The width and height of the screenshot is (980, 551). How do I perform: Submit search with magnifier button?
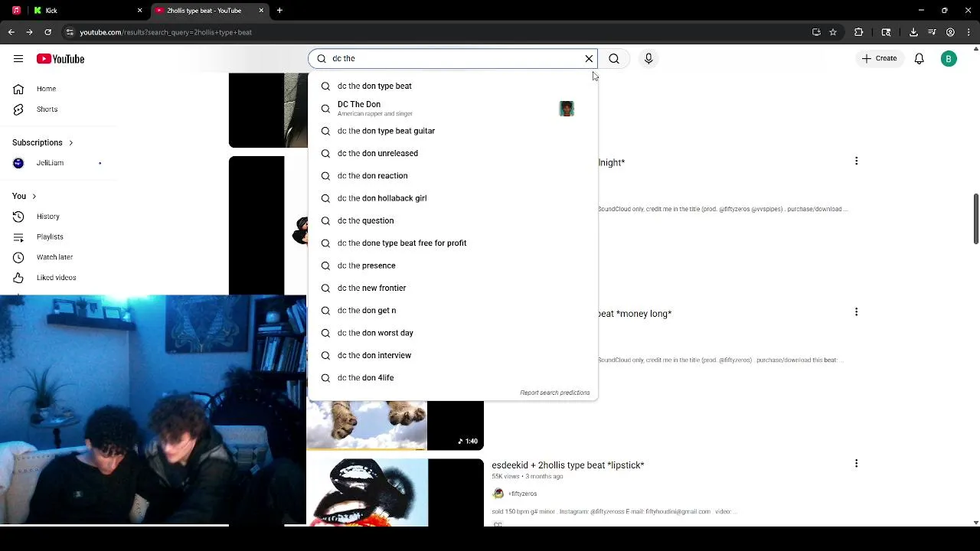(x=614, y=59)
